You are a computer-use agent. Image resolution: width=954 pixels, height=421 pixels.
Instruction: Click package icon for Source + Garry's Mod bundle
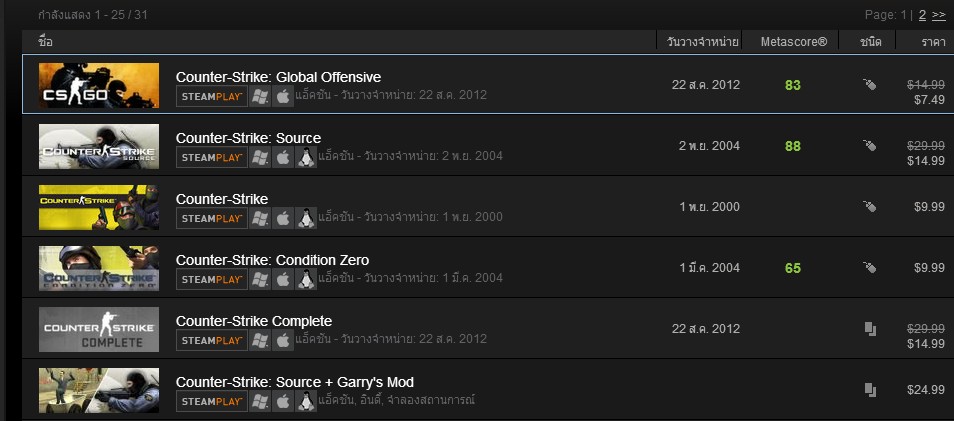point(869,389)
